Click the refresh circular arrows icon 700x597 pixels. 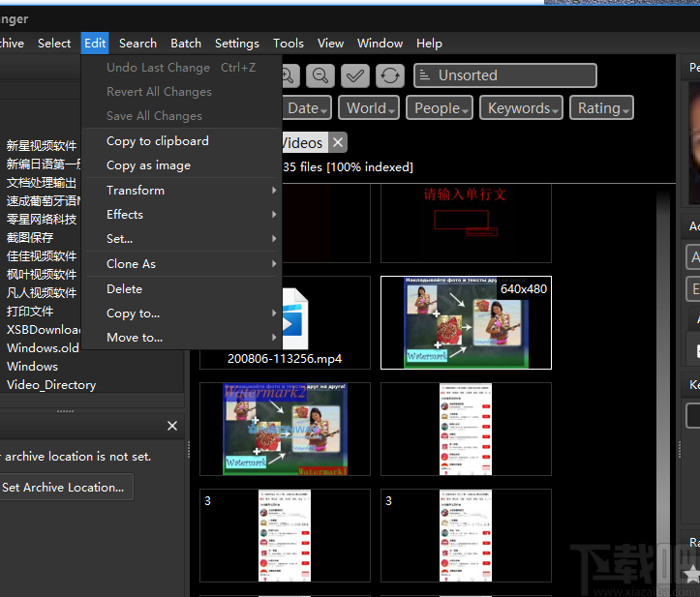pyautogui.click(x=390, y=75)
